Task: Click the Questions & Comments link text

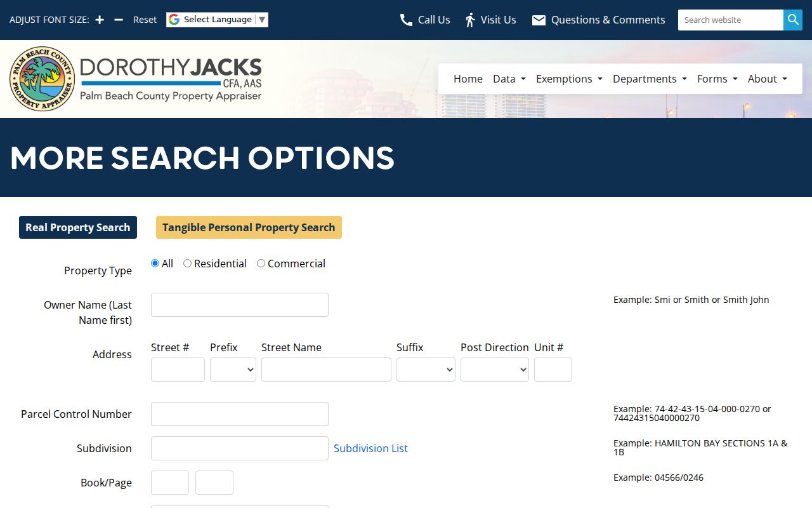Action: tap(608, 20)
